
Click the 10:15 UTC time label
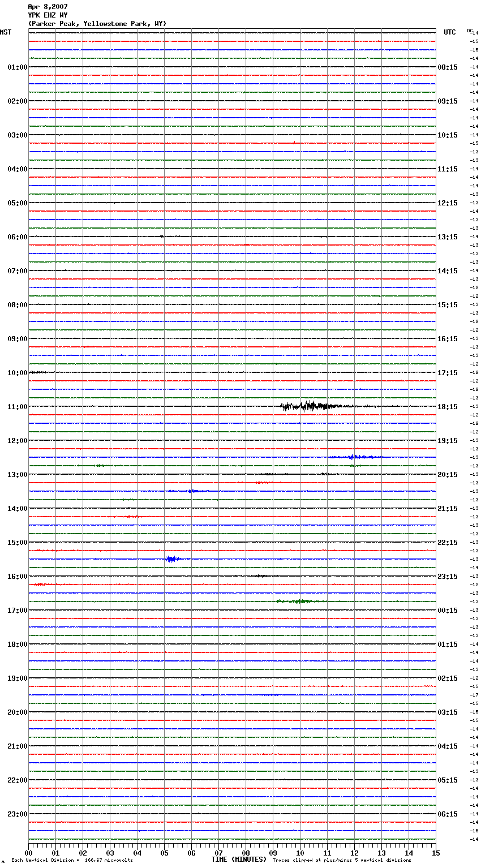pos(448,135)
